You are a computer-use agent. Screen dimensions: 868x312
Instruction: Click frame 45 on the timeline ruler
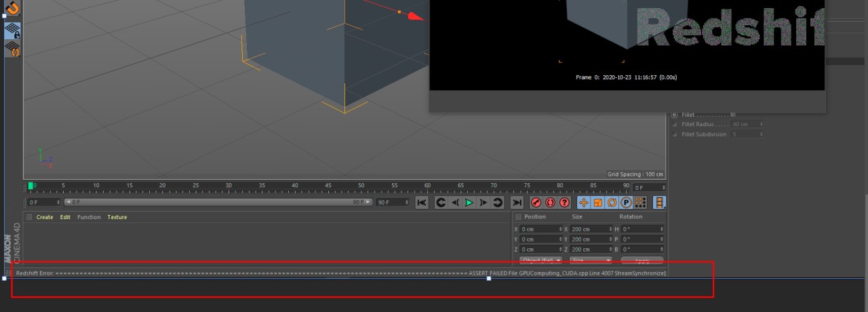[x=328, y=185]
